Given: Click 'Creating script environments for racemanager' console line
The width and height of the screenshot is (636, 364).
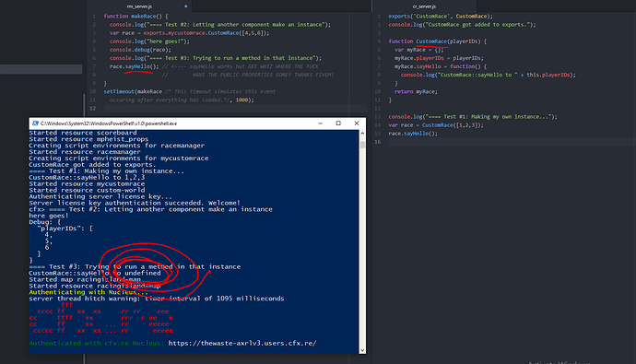Looking at the screenshot, I should click(117, 146).
